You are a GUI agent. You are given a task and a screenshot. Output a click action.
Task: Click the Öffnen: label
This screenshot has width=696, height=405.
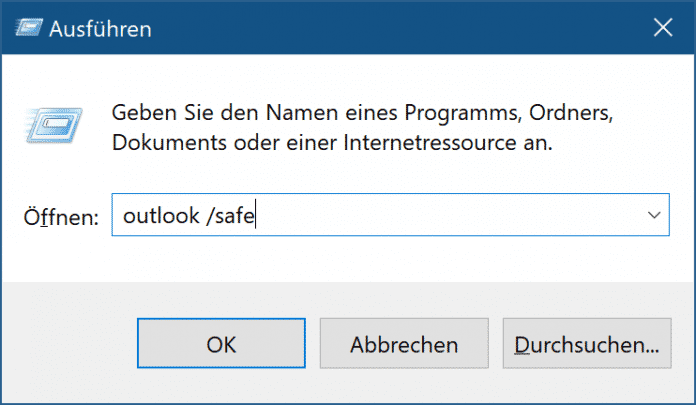point(61,216)
